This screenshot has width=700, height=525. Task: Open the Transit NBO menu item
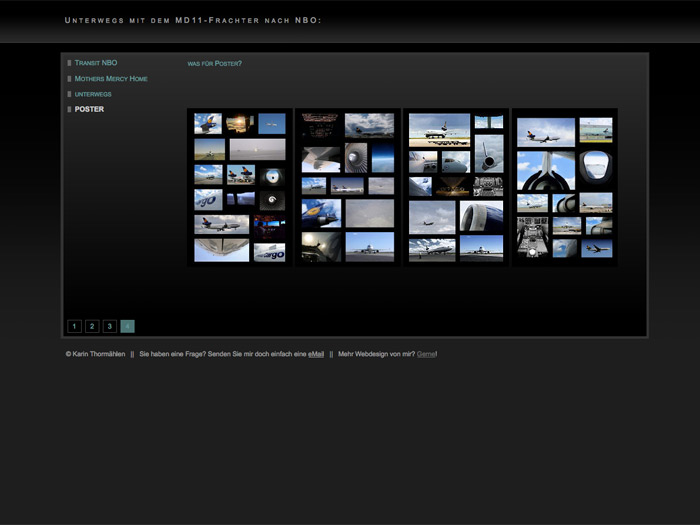point(96,63)
